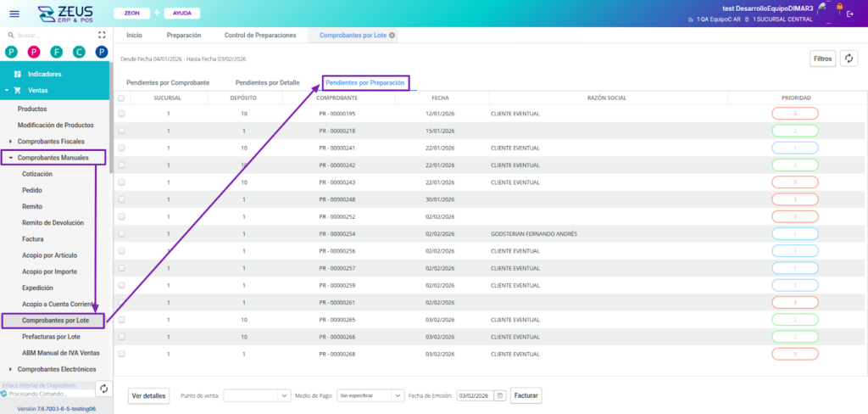Expand Comprobantes Fiscales in the sidebar
Image resolution: width=868 pixels, height=414 pixels.
tap(10, 141)
